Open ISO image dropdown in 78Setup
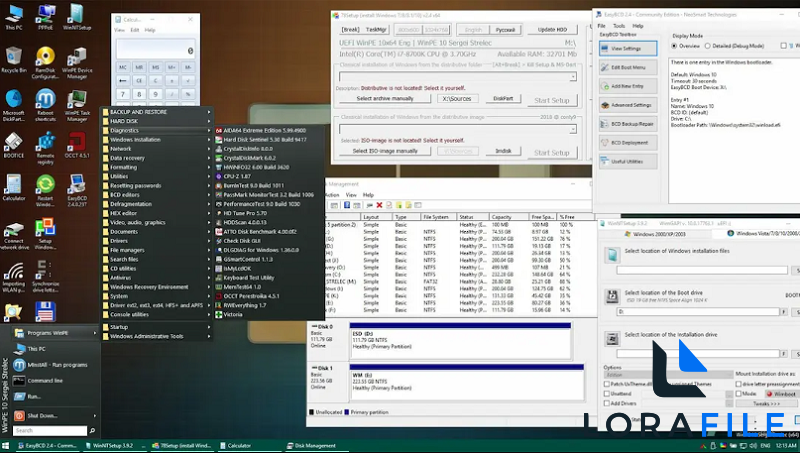Image resolution: width=800 pixels, height=453 pixels. point(573,129)
